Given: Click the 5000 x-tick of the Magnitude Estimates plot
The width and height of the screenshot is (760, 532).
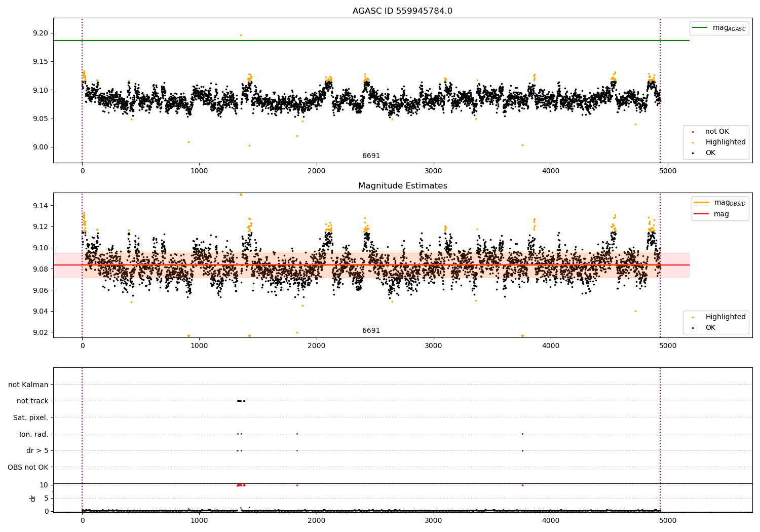Looking at the screenshot, I should [668, 346].
